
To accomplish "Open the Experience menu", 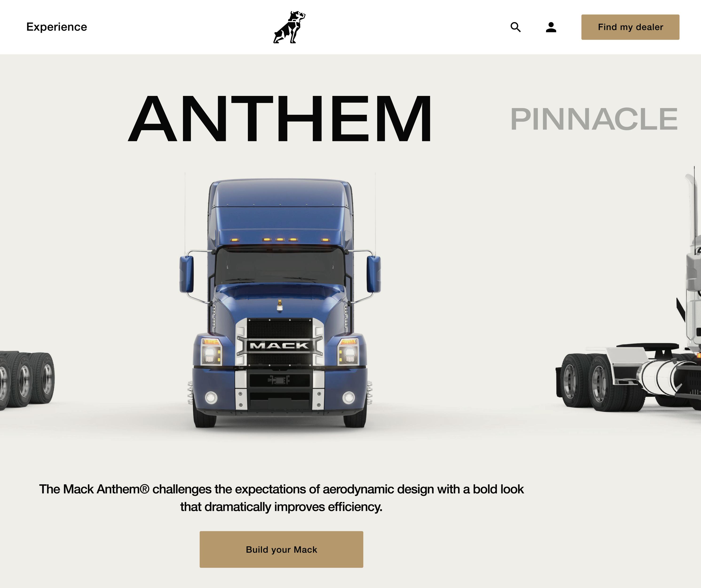I will 57,27.
